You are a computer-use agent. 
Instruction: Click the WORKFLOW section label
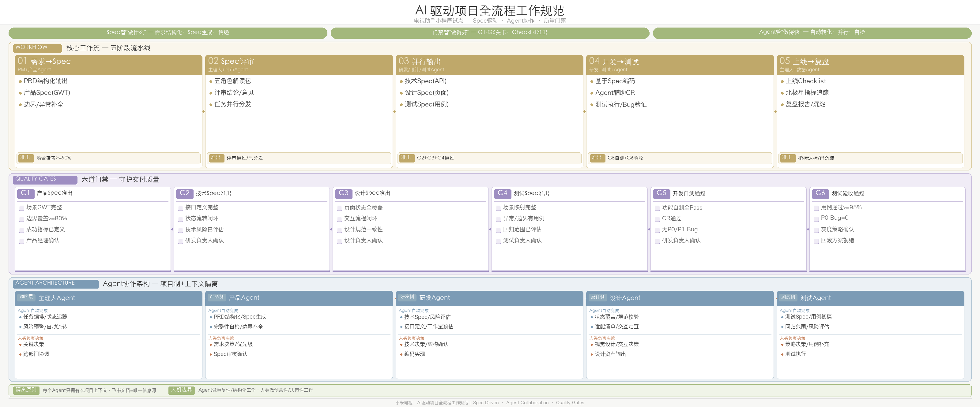[x=37, y=48]
